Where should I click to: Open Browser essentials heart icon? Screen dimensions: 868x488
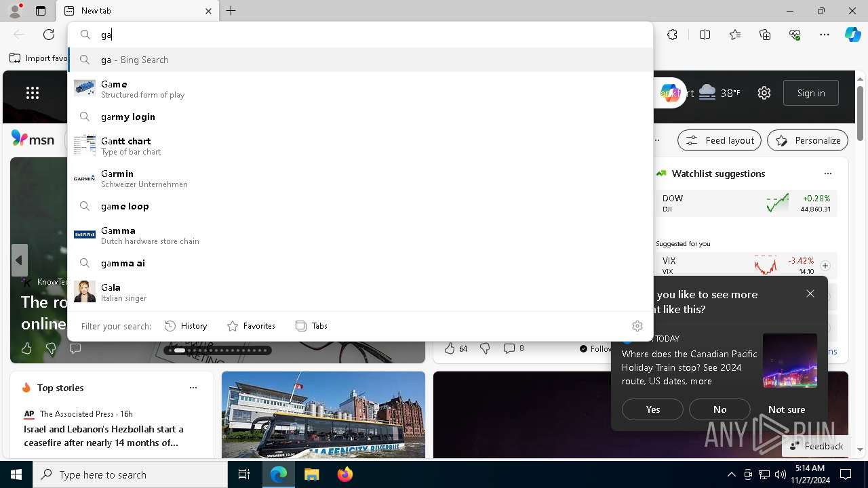pyautogui.click(x=795, y=35)
